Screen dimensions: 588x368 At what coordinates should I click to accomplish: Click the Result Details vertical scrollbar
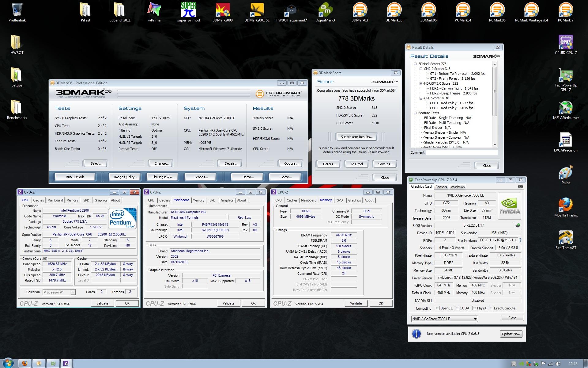tap(495, 104)
